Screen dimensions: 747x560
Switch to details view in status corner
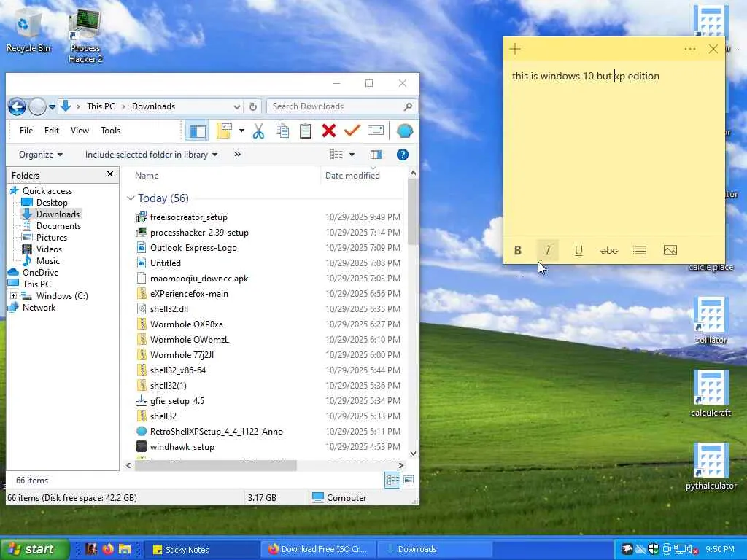coord(392,481)
